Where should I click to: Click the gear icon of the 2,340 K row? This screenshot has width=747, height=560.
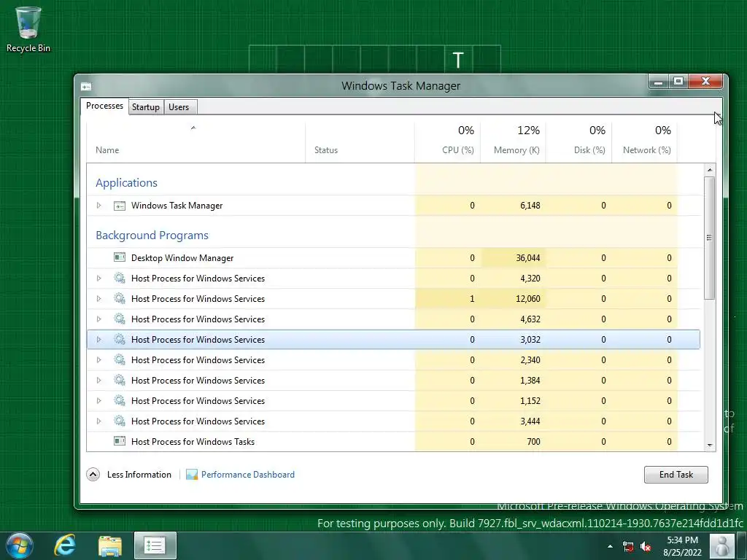(x=120, y=360)
